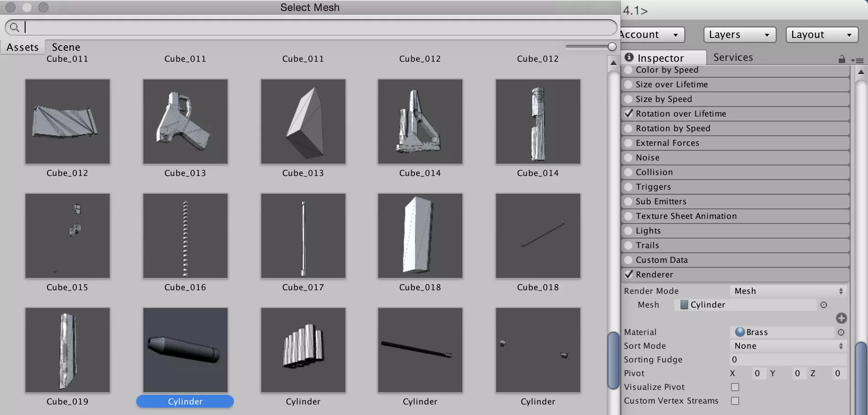
Task: Click the Cylinder mesh grid icon
Action: 684,305
